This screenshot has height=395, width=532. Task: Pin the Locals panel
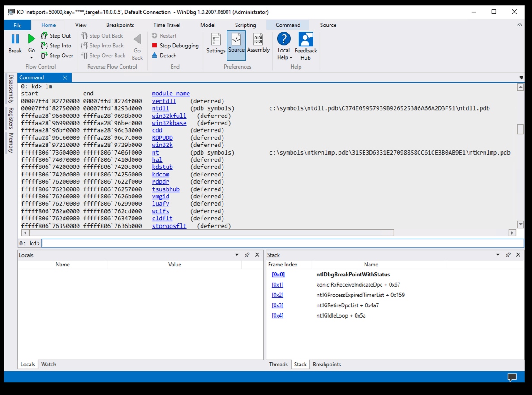247,255
